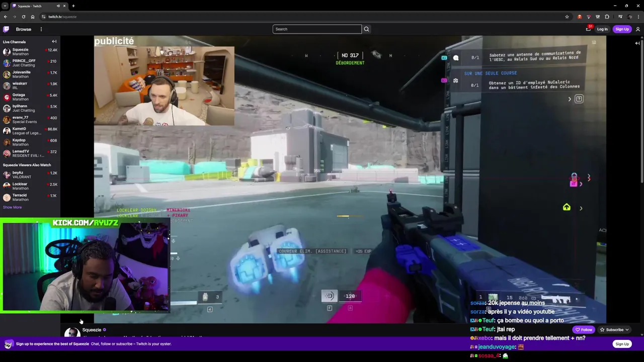Viewport: 644px width, 362px height.
Task: Open the tab search dropdown in Chrome
Action: (5, 6)
